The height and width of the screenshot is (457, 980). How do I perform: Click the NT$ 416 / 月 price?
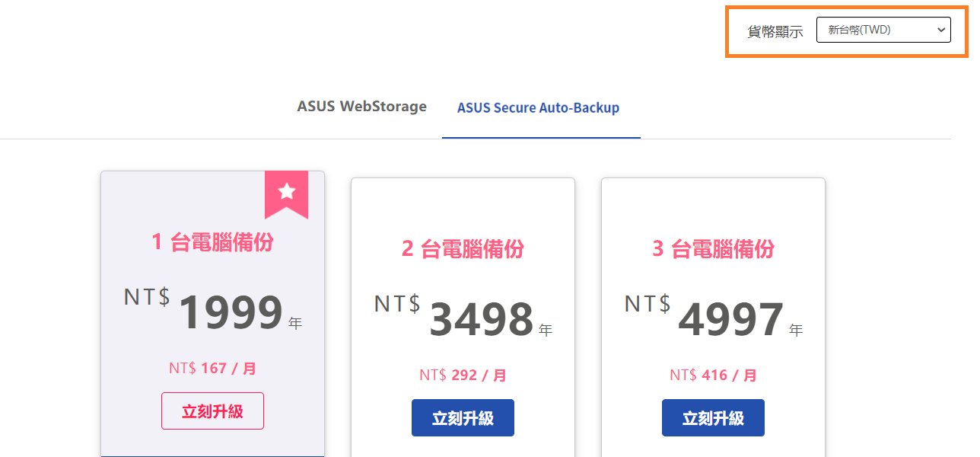(x=713, y=376)
